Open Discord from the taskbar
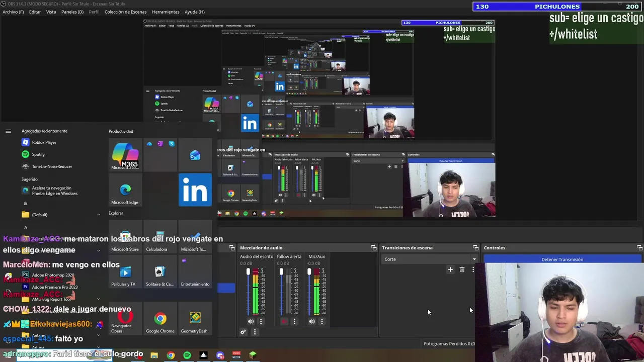Image resolution: width=644 pixels, height=362 pixels. point(220,355)
